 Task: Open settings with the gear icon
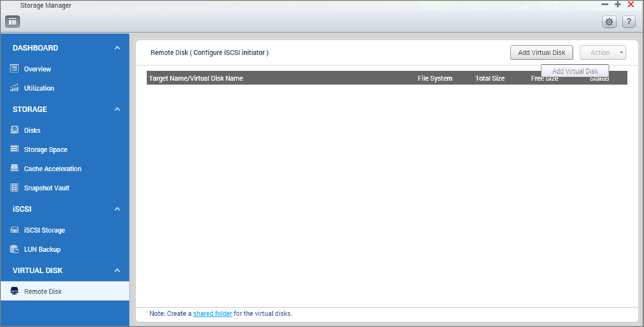coord(608,22)
